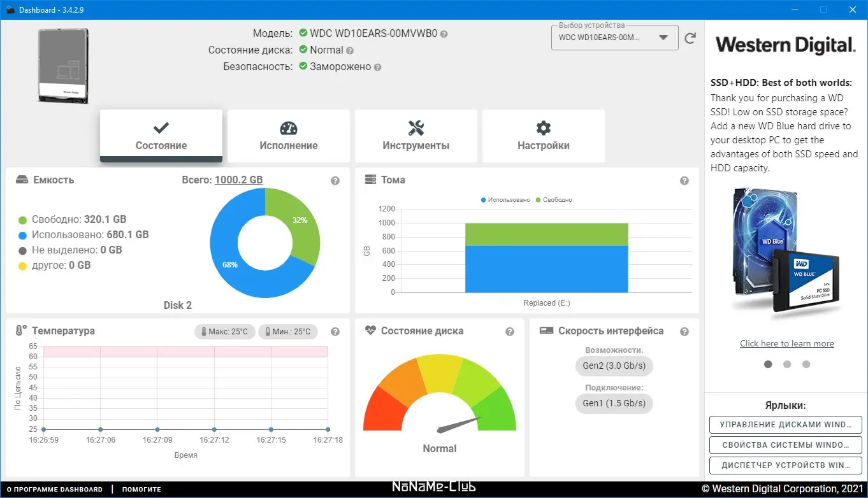Click the green 32% donut segment
The image size is (868, 498).
(298, 221)
